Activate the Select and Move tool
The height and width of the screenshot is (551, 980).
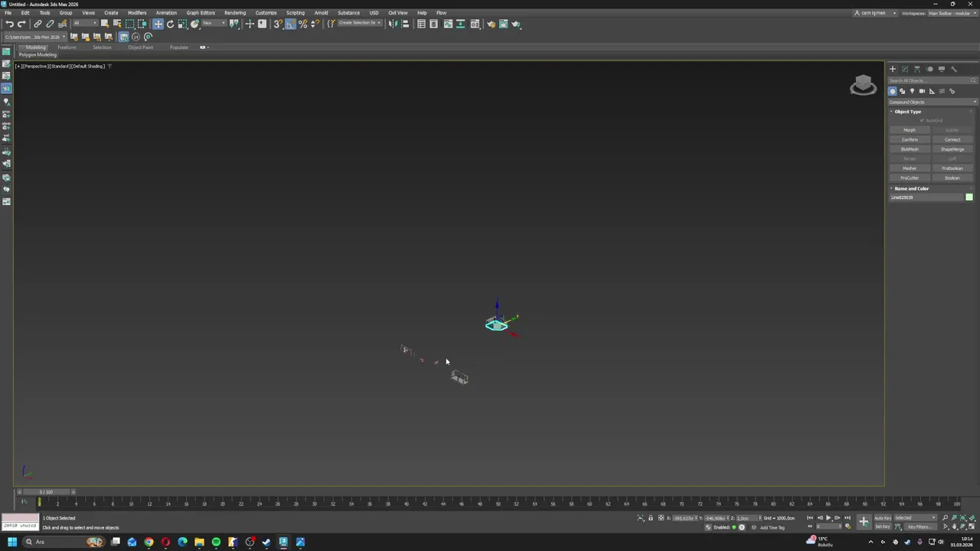[x=158, y=24]
